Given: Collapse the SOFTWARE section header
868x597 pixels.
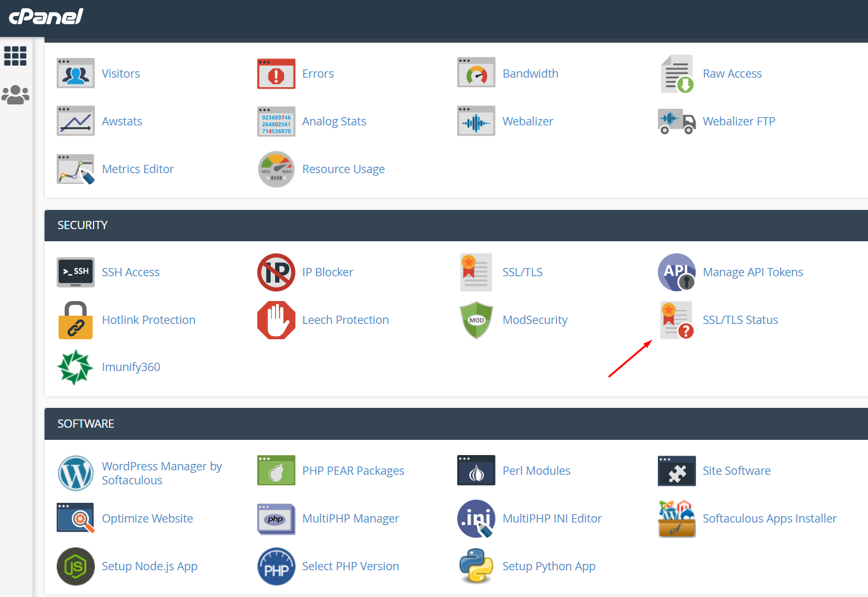Looking at the screenshot, I should coord(86,424).
